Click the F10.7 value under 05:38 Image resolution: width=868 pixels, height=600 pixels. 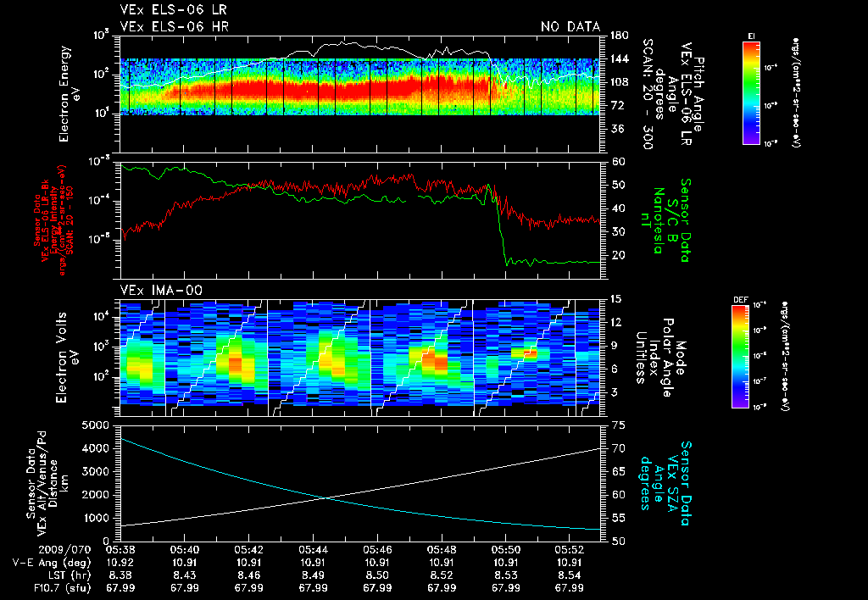click(x=120, y=588)
